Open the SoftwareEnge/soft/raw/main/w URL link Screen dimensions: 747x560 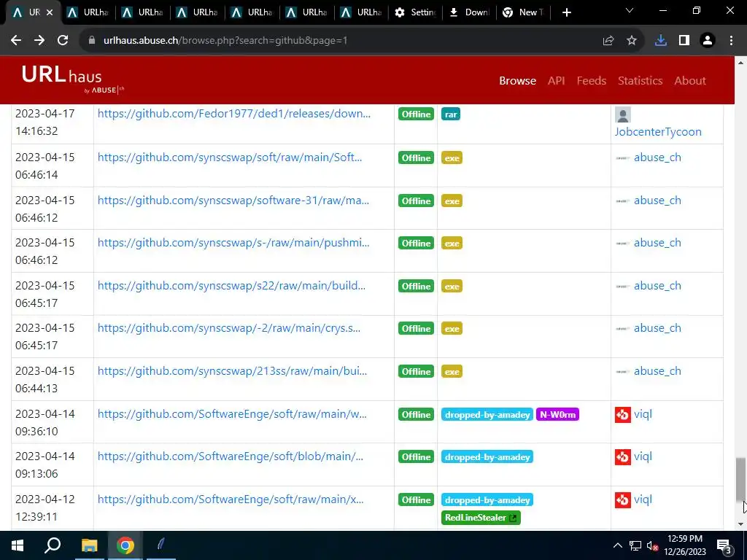point(232,414)
